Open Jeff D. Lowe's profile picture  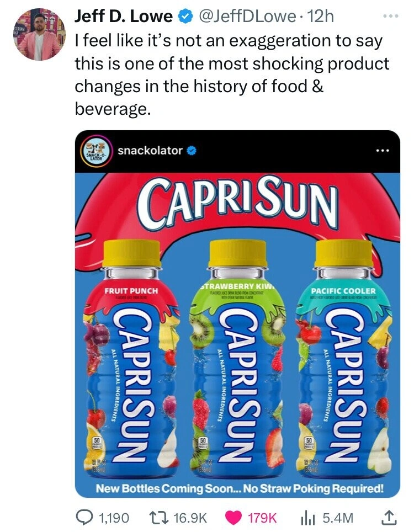tap(38, 35)
